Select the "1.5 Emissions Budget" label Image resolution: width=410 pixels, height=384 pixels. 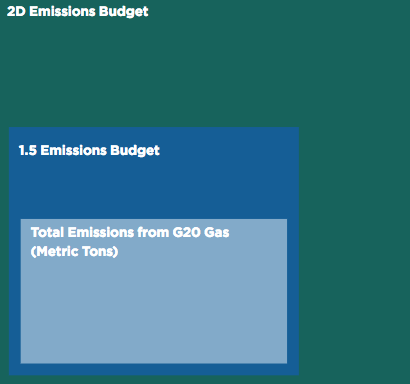tap(89, 151)
